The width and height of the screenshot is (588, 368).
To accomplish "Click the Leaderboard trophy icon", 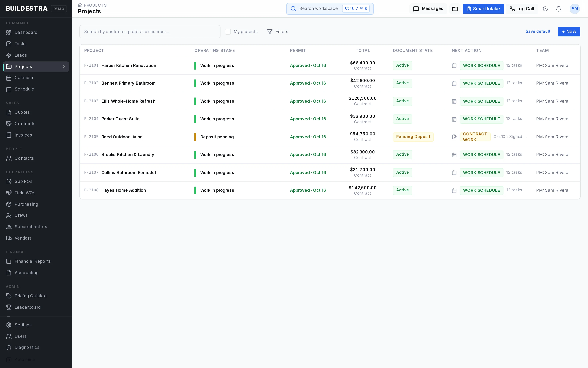I will pos(9,307).
